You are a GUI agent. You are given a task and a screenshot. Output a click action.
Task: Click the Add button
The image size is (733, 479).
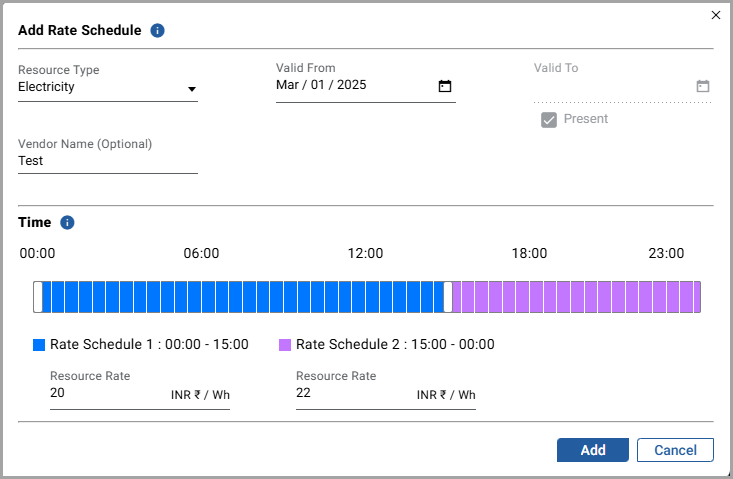tap(592, 450)
